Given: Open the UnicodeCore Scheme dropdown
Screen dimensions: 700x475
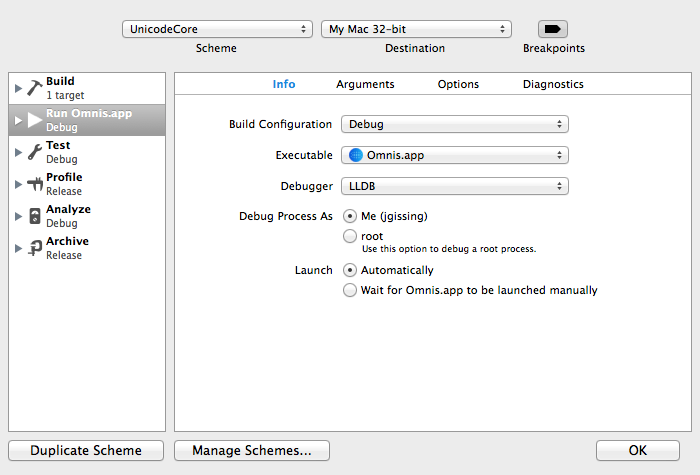Looking at the screenshot, I should click(217, 29).
